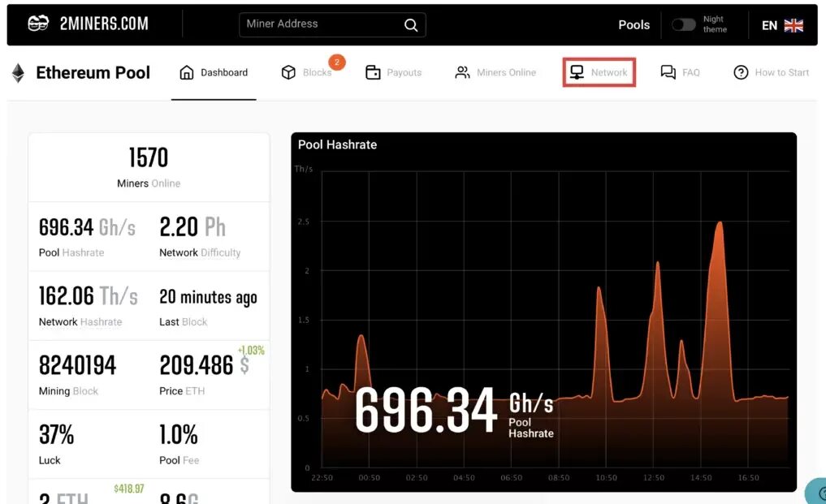Toggle the Night theme switch

pos(684,24)
